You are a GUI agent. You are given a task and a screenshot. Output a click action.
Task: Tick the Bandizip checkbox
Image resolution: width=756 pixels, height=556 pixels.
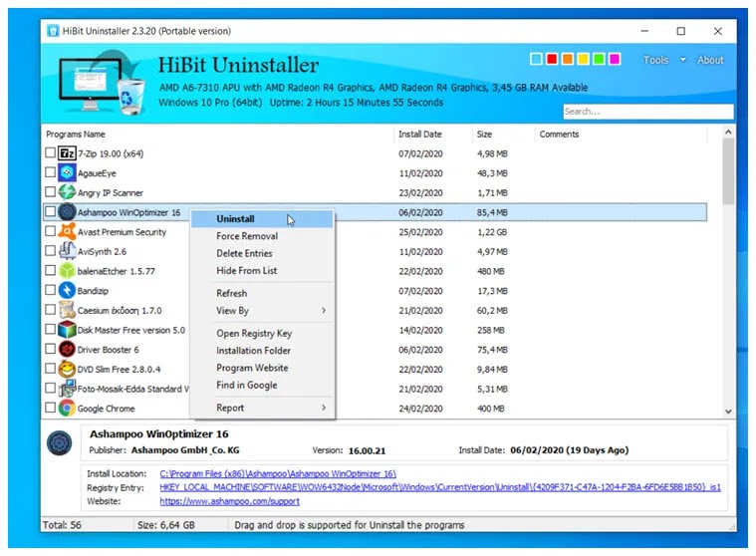pos(50,290)
